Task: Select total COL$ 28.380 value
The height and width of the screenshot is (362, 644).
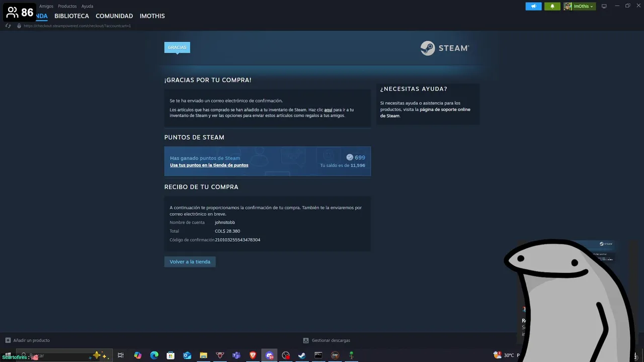Action: tap(227, 231)
